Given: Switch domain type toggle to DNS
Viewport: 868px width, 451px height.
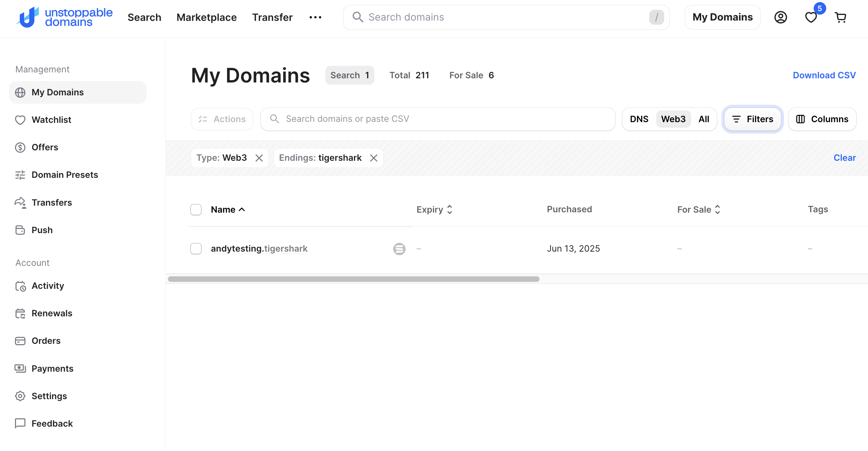Looking at the screenshot, I should (639, 119).
